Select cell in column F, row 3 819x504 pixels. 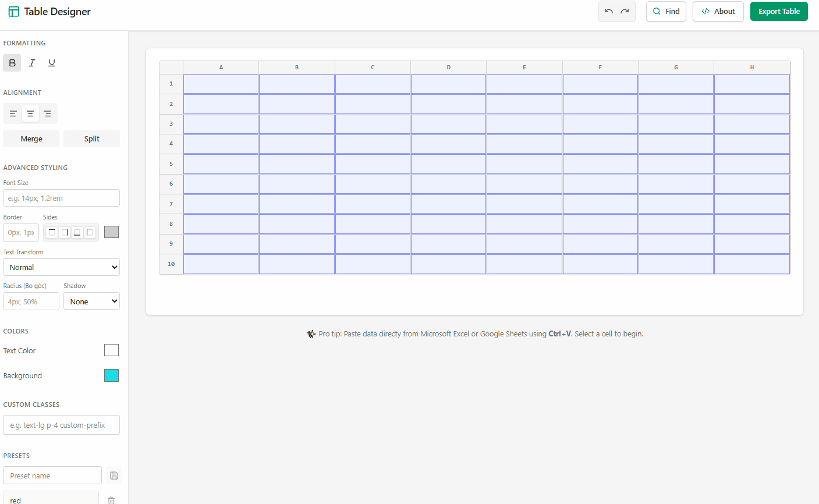pos(600,124)
